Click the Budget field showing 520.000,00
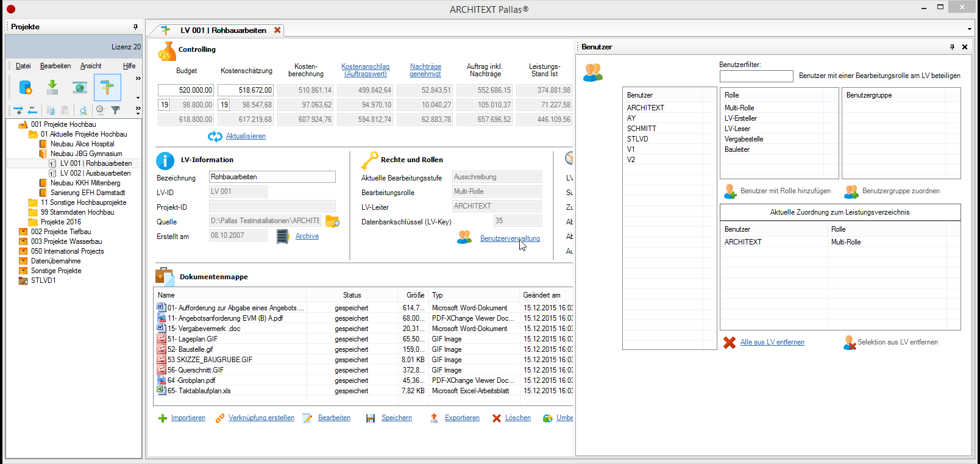 pyautogui.click(x=186, y=90)
